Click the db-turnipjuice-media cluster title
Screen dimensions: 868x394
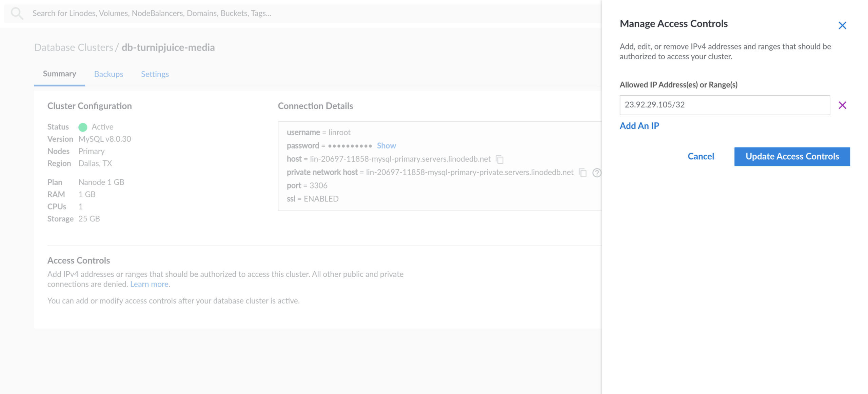tap(168, 47)
